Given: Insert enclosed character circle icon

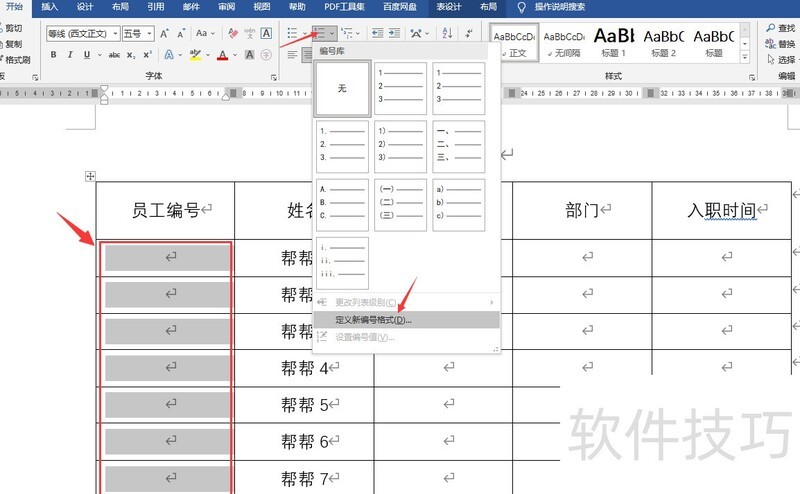Looking at the screenshot, I should point(266,55).
